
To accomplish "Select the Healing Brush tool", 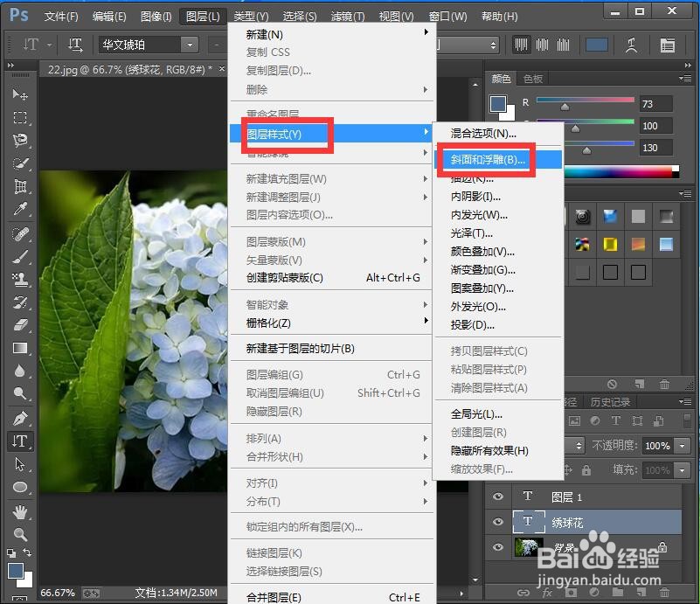I will 20,234.
